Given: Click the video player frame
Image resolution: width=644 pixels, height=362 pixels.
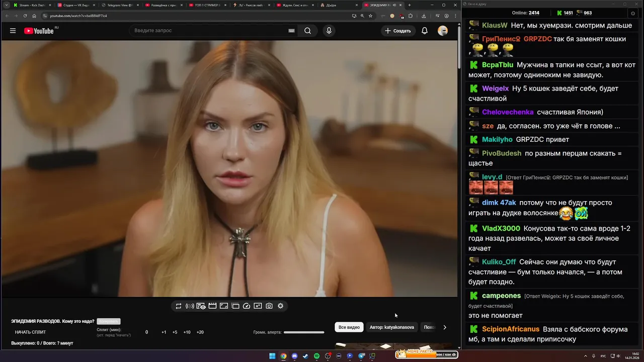Looking at the screenshot, I should coord(229,168).
